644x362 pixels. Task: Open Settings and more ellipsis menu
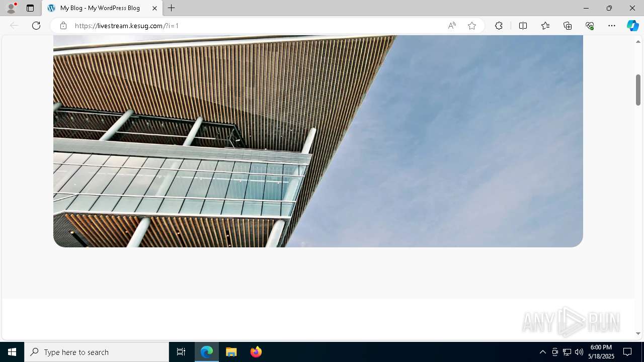[x=612, y=26]
